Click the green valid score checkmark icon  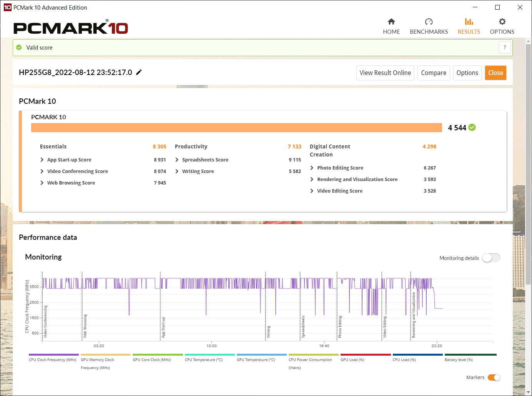point(19,48)
